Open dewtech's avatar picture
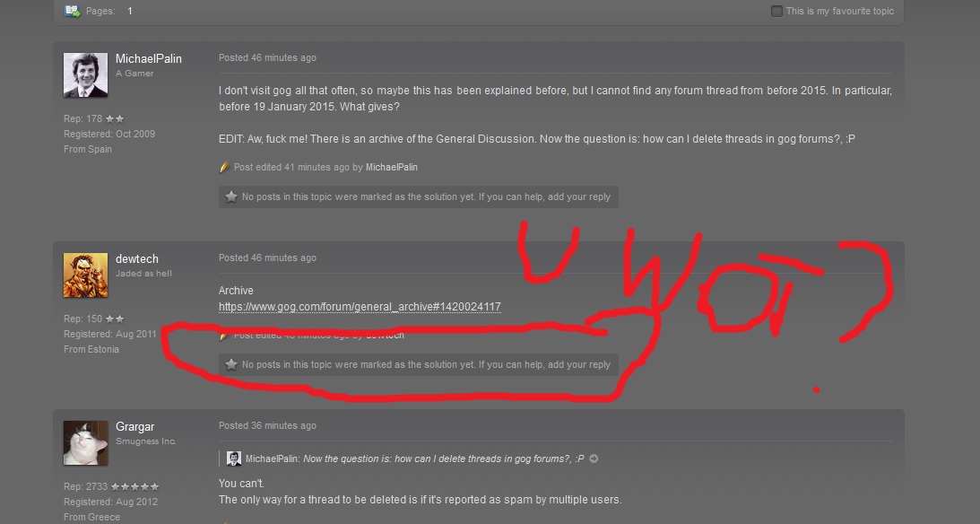 coord(85,275)
